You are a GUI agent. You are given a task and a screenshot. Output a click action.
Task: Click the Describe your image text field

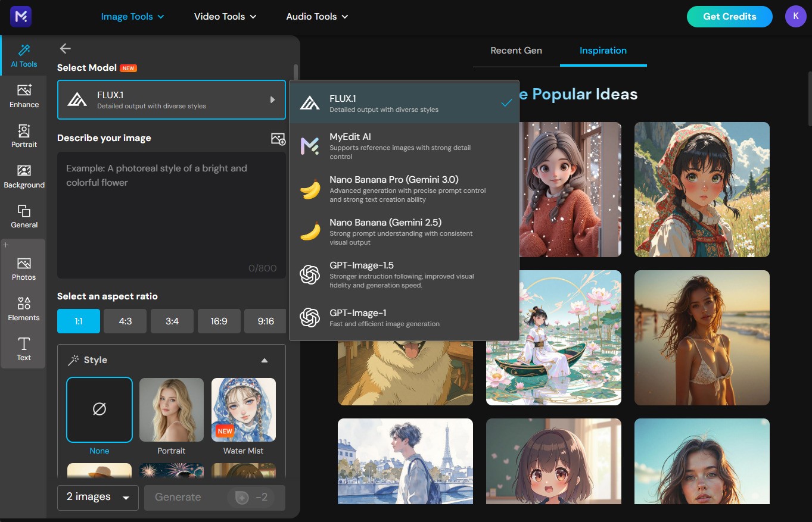click(171, 214)
